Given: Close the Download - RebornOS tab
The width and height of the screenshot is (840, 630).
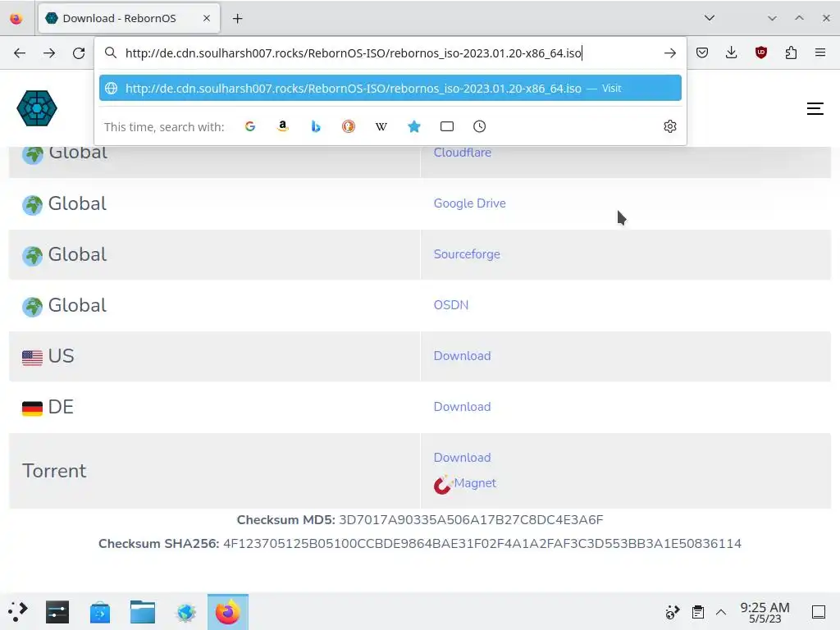Looking at the screenshot, I should (x=207, y=18).
